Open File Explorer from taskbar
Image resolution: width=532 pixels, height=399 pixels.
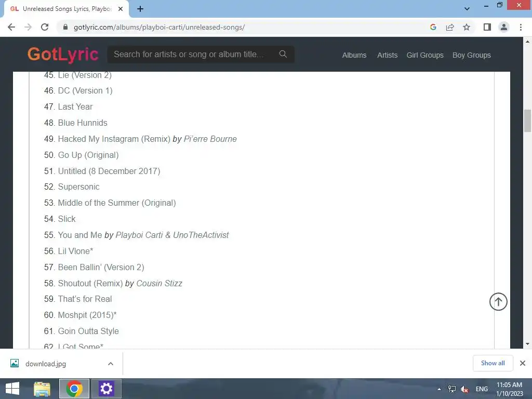click(42, 389)
